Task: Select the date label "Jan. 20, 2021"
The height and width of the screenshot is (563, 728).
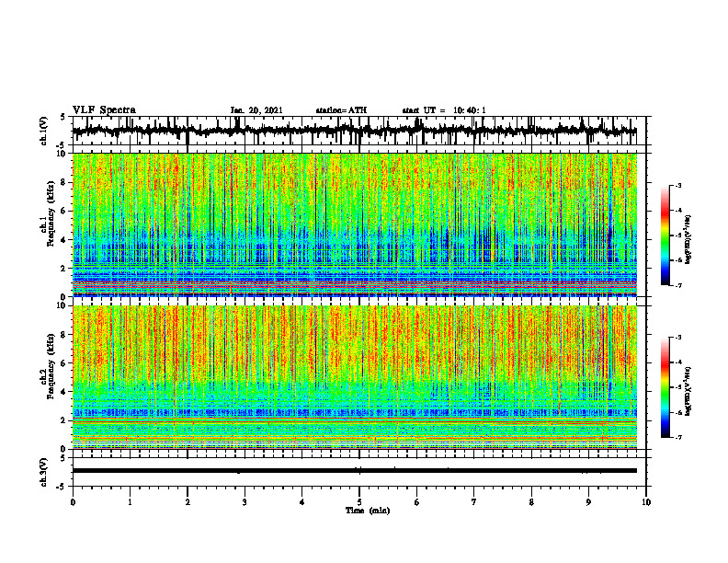Action: (x=256, y=110)
